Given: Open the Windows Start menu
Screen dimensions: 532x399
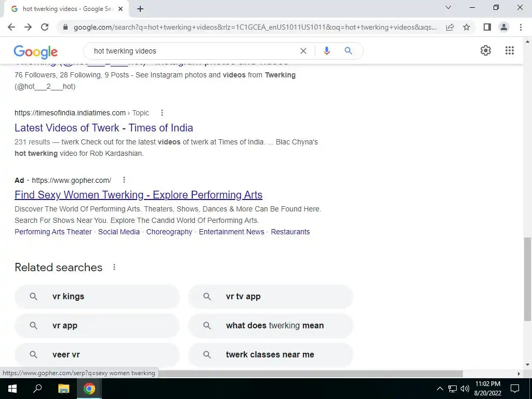Looking at the screenshot, I should pyautogui.click(x=12, y=389).
